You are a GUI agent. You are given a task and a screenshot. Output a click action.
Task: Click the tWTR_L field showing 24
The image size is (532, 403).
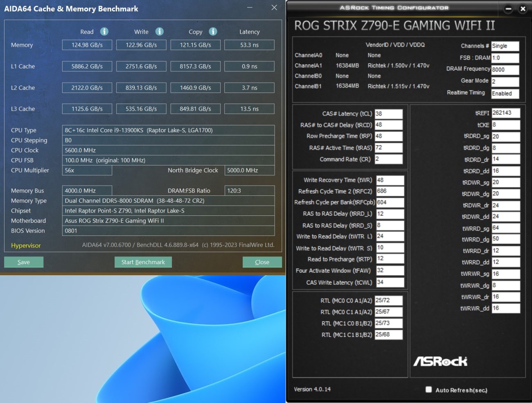coord(390,236)
